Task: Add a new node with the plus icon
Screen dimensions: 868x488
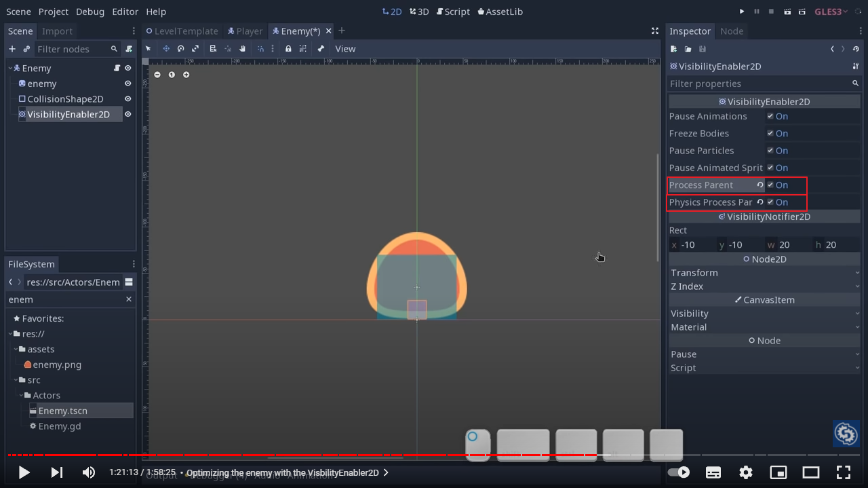Action: coord(12,49)
